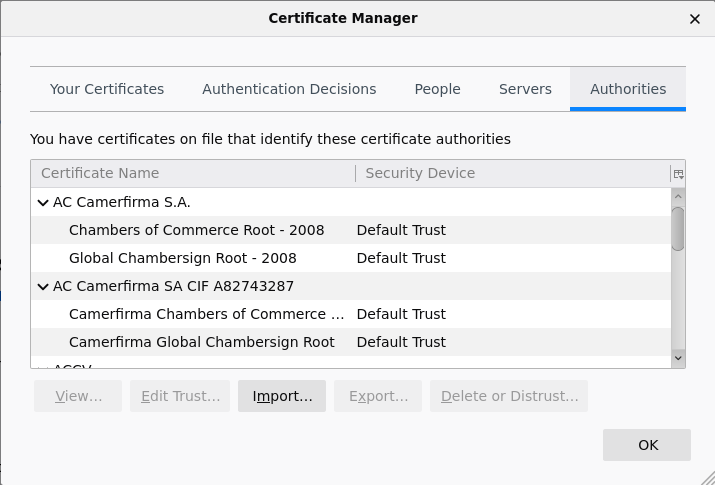Go to the Servers tab
715x485 pixels.
[525, 89]
